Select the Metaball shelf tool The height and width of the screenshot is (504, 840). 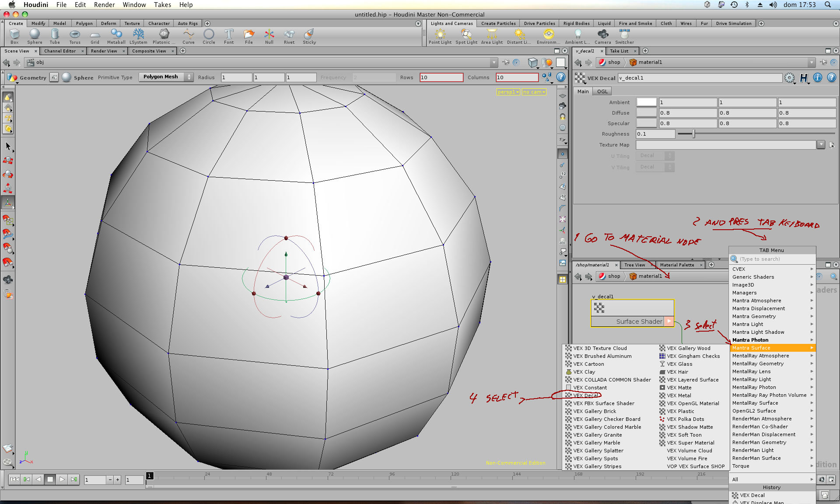tap(116, 36)
